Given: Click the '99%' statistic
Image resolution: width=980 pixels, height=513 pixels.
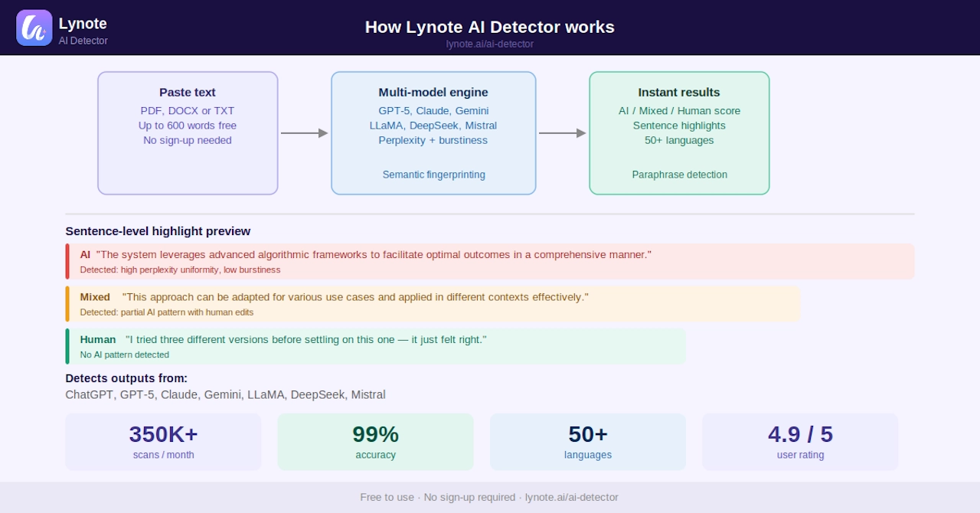Looking at the screenshot, I should [x=375, y=434].
